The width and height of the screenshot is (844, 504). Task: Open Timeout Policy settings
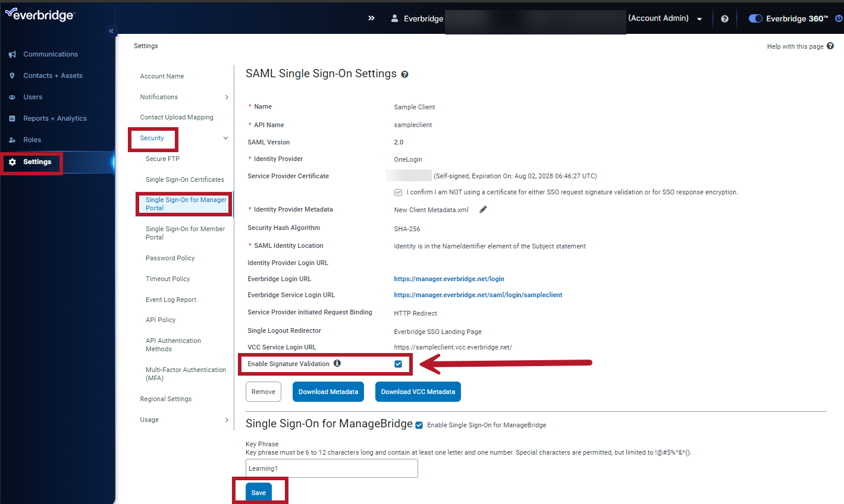pos(168,279)
